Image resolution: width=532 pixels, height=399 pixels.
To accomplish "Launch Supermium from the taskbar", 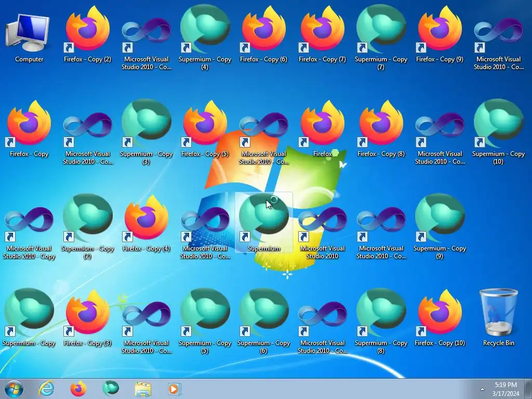I will click(111, 389).
